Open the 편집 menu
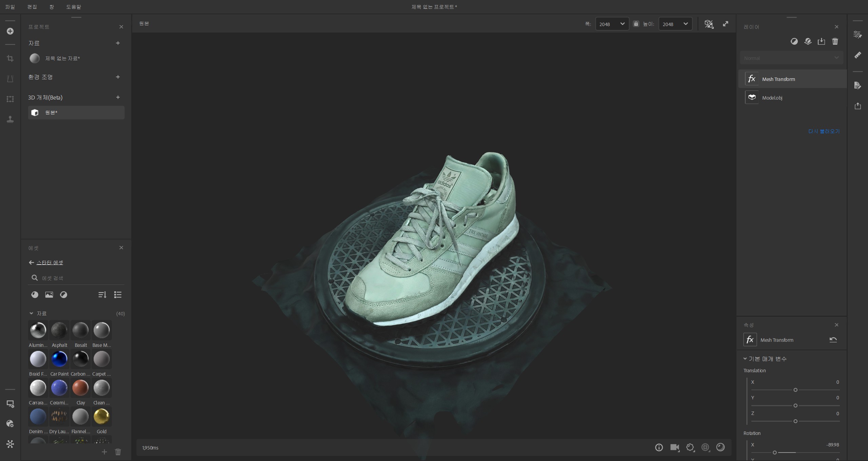 32,7
